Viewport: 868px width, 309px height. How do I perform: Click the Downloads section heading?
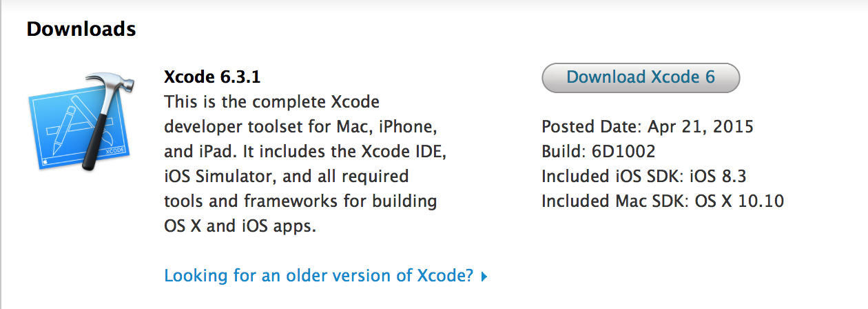[81, 30]
